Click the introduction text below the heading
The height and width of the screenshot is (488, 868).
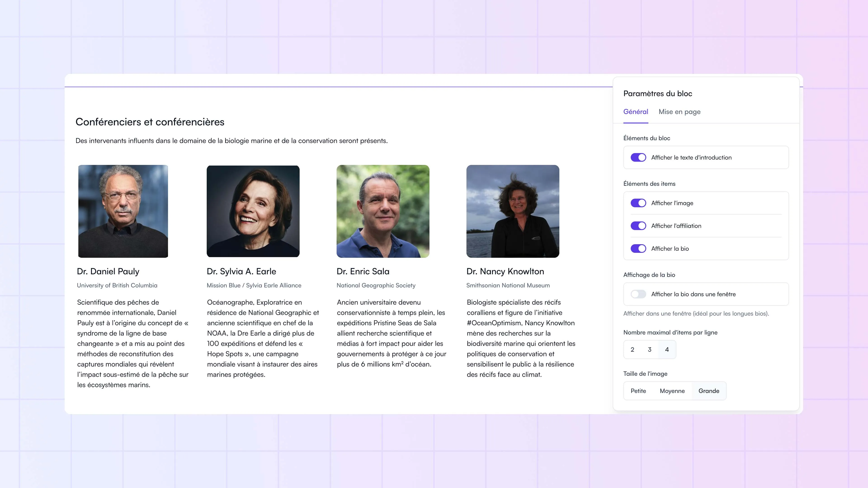231,141
